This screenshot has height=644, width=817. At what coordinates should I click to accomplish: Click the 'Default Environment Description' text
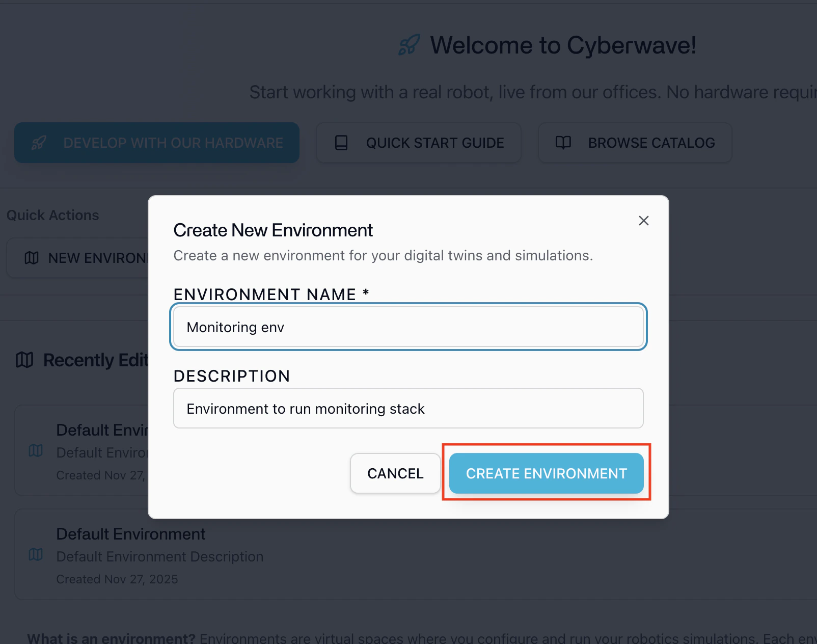click(x=160, y=556)
